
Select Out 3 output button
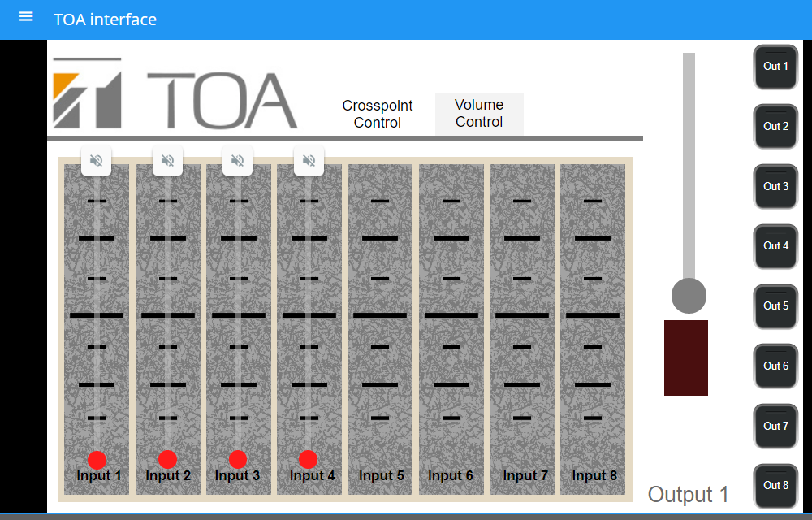775,186
